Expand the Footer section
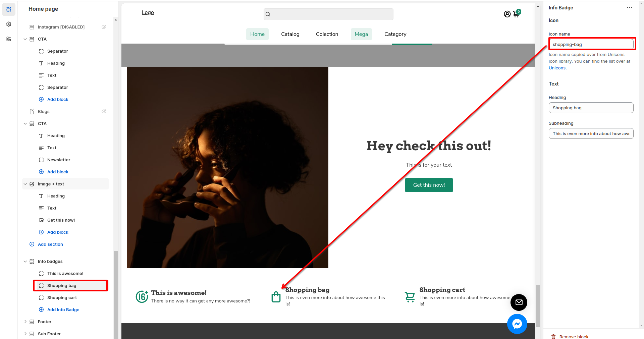644x339 pixels. 25,322
